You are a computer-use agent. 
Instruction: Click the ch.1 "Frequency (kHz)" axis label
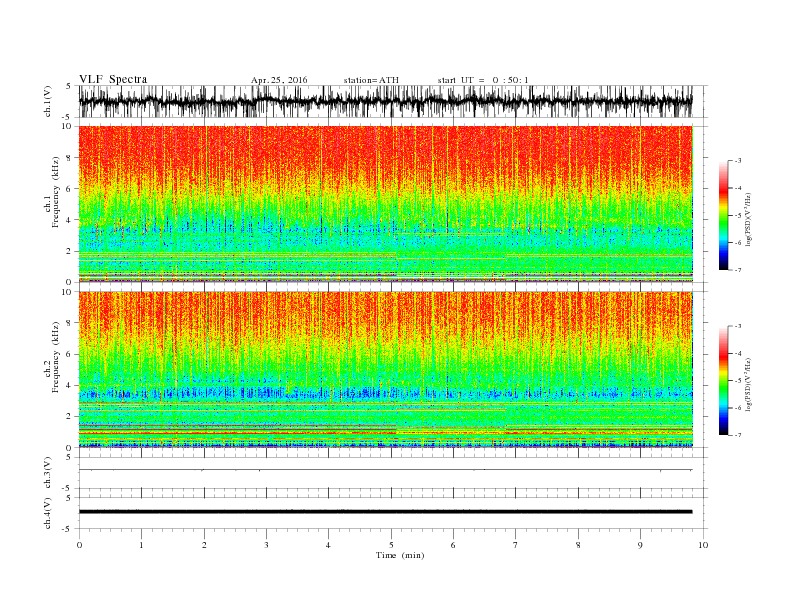(x=56, y=192)
